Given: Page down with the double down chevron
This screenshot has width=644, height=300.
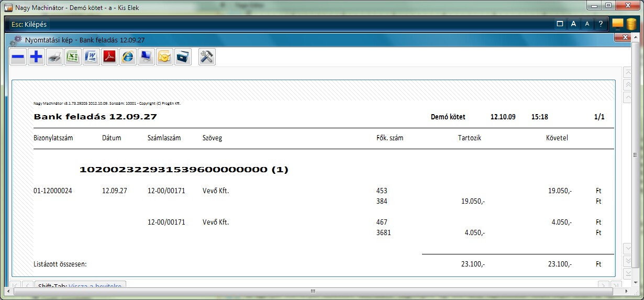Looking at the screenshot, I should click(627, 261).
